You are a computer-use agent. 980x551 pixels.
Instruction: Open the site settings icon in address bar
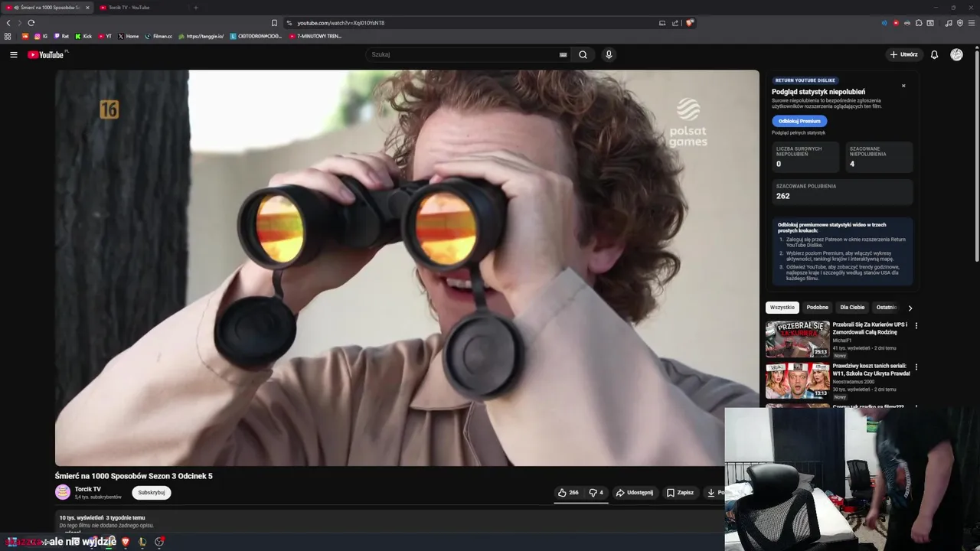click(289, 23)
